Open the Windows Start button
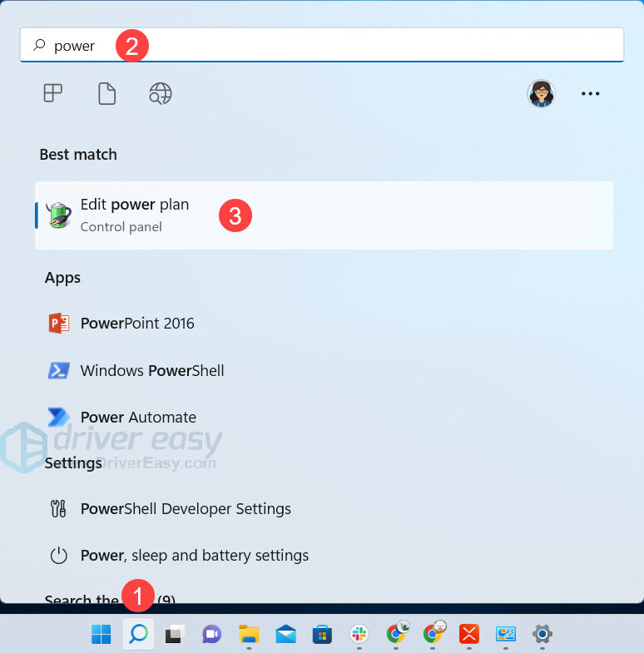This screenshot has height=653, width=644. 102,634
